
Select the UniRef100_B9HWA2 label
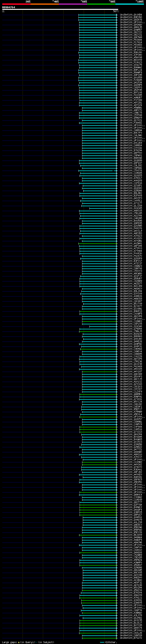pyautogui.click(x=131, y=67)
